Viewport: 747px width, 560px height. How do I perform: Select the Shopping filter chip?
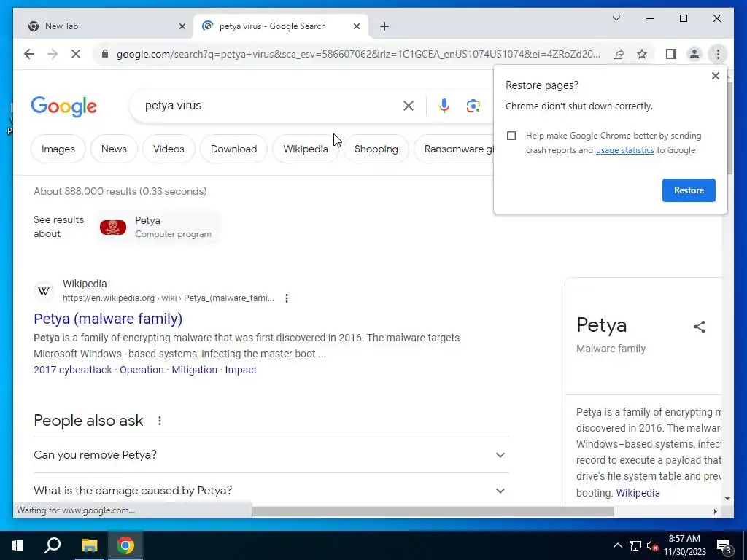376,149
